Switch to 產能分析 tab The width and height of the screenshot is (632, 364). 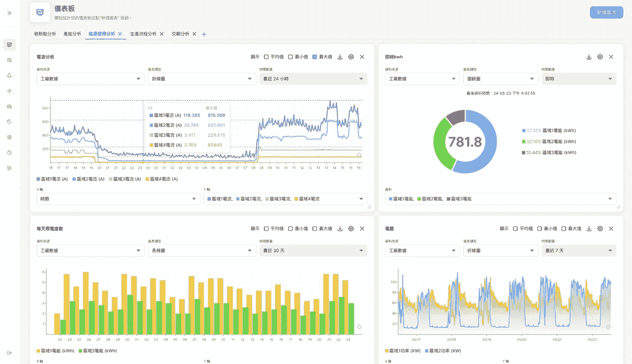(x=72, y=34)
